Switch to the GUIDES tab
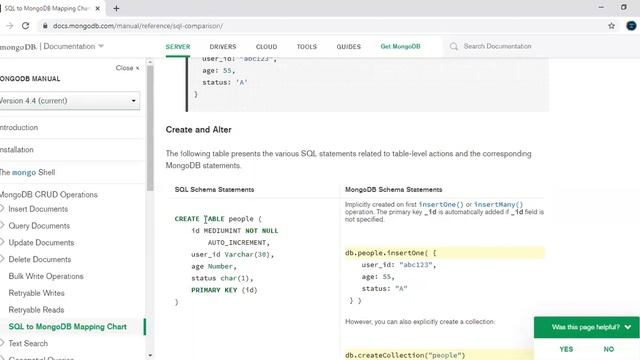 click(349, 47)
